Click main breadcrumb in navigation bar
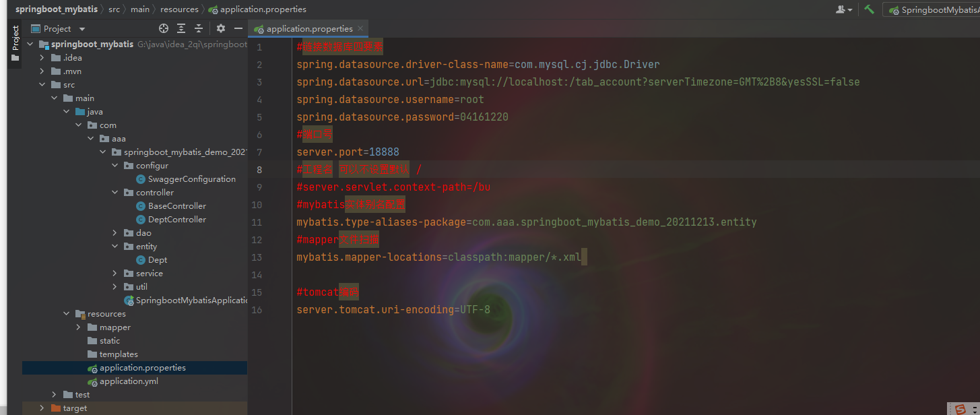 140,9
